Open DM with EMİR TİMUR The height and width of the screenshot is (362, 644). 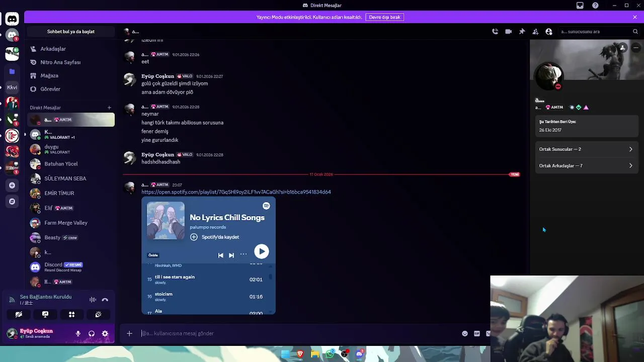(x=71, y=193)
